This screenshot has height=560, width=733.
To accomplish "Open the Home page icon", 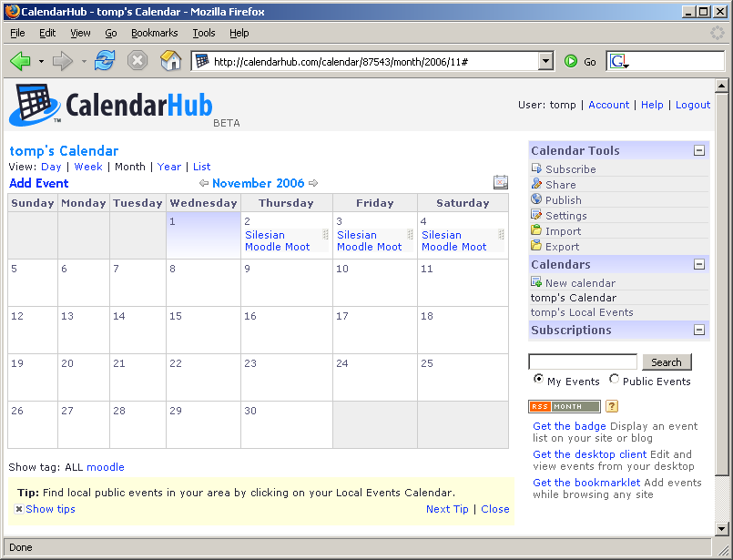I will click(170, 61).
